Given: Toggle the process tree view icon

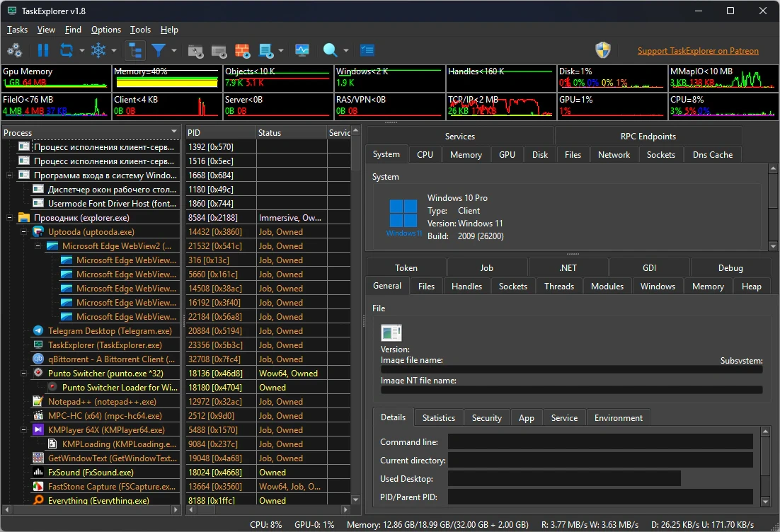Looking at the screenshot, I should (135, 50).
